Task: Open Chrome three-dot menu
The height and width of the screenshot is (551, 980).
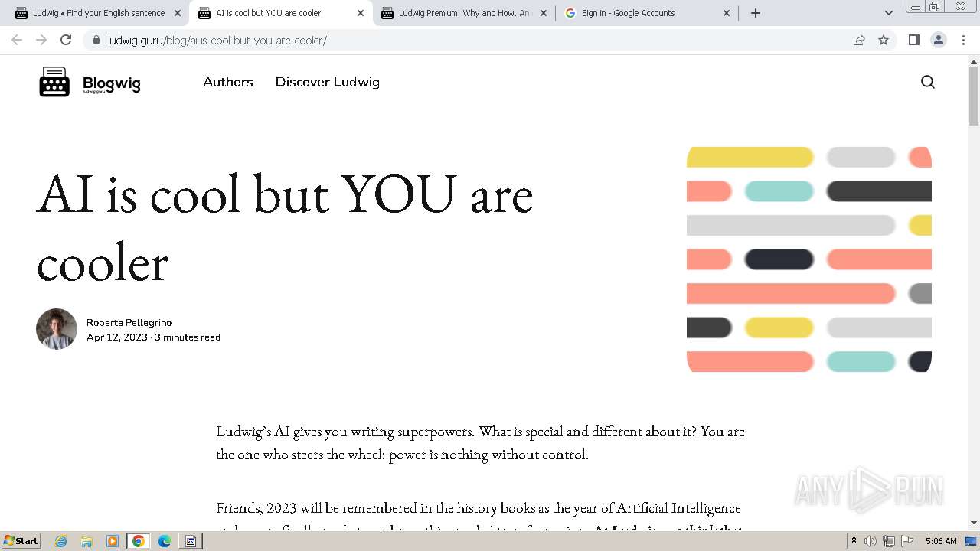Action: pyautogui.click(x=963, y=40)
